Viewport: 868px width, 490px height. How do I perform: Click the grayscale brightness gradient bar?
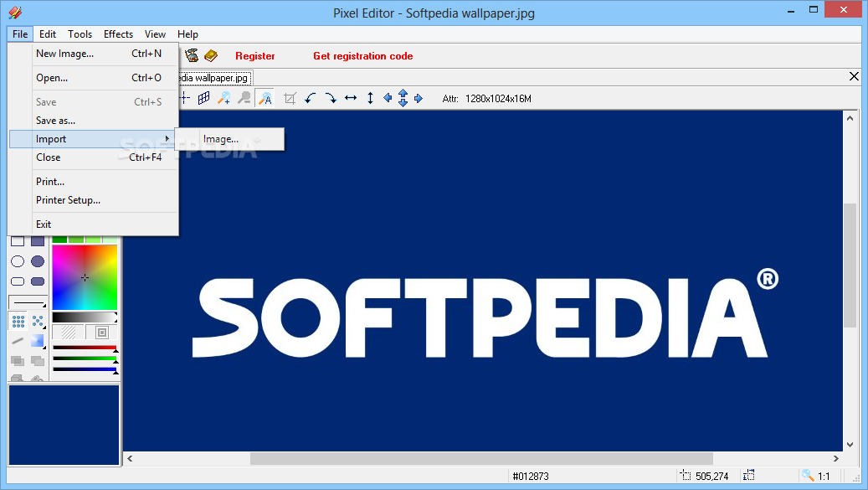point(85,317)
